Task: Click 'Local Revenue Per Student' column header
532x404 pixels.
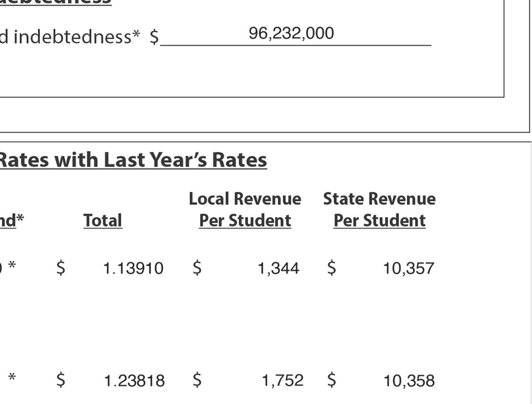Action: (245, 209)
